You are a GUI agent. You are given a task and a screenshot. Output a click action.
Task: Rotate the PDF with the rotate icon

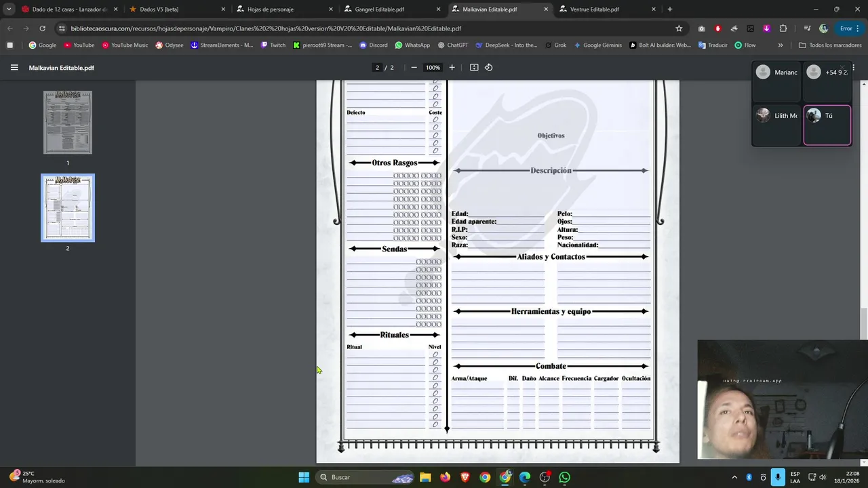click(488, 68)
